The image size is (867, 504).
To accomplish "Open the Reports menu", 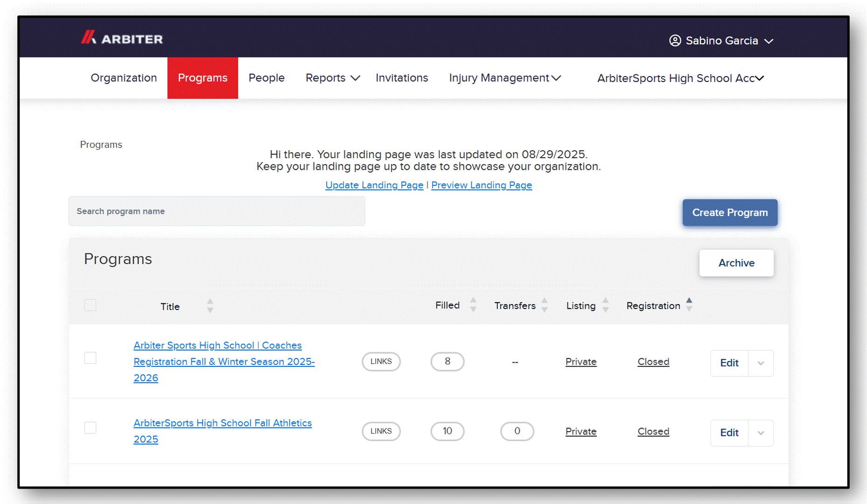I will pos(333,78).
